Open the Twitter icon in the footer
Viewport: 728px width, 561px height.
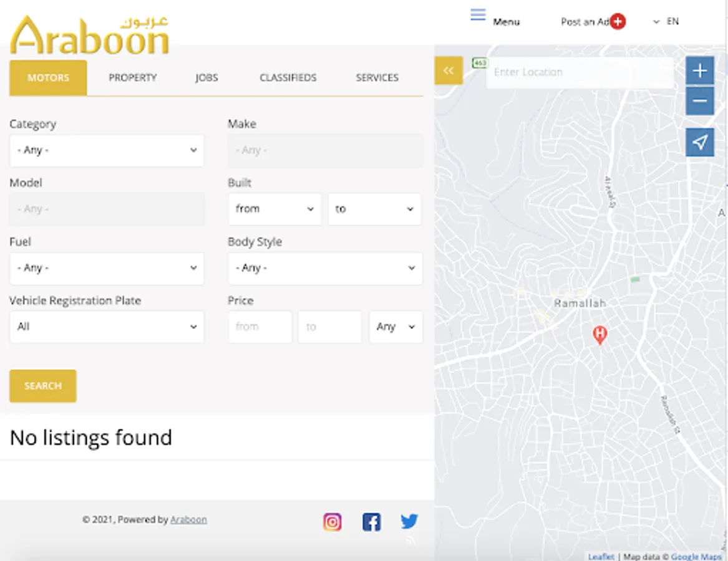[x=409, y=521]
